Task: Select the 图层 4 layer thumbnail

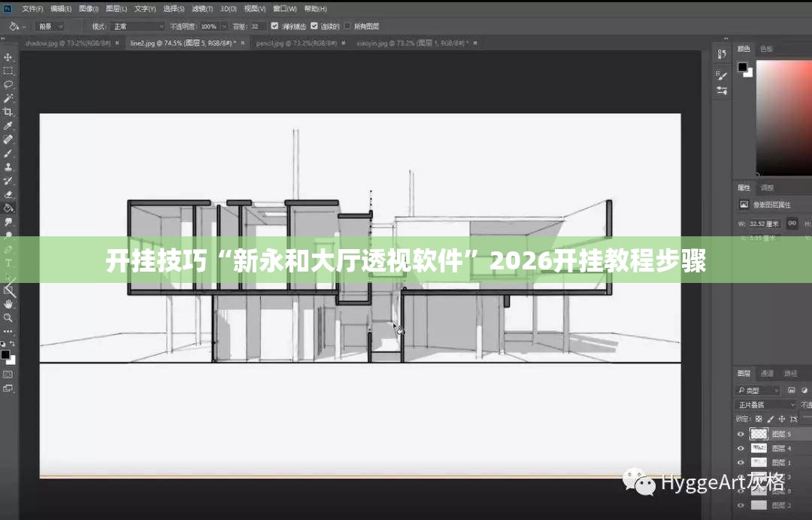Action: click(x=759, y=448)
